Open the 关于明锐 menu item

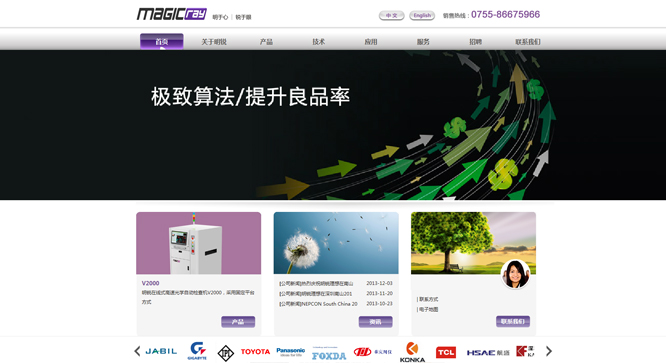click(x=214, y=42)
